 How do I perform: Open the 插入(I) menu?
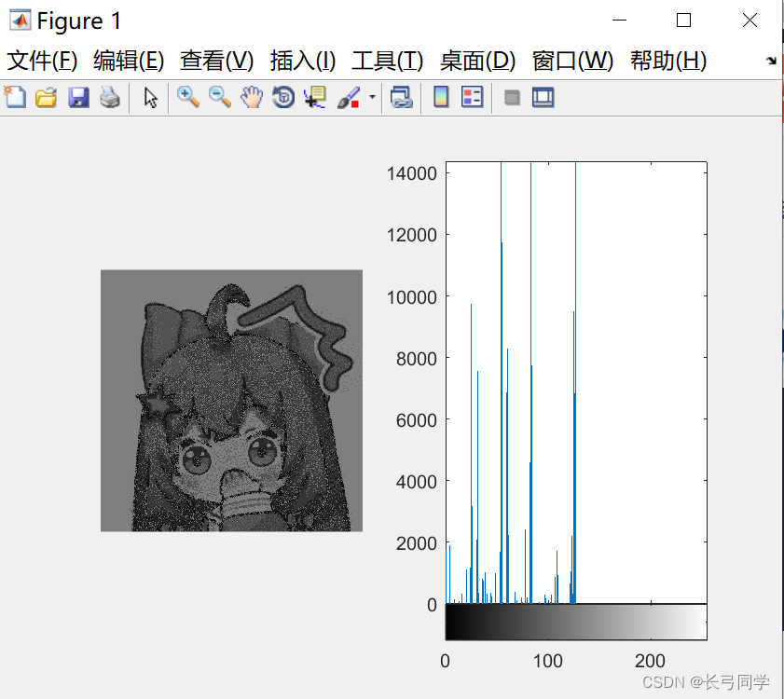[302, 61]
